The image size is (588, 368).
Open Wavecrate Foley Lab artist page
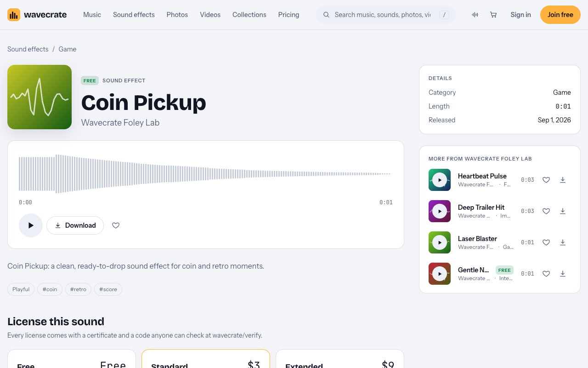tap(120, 123)
